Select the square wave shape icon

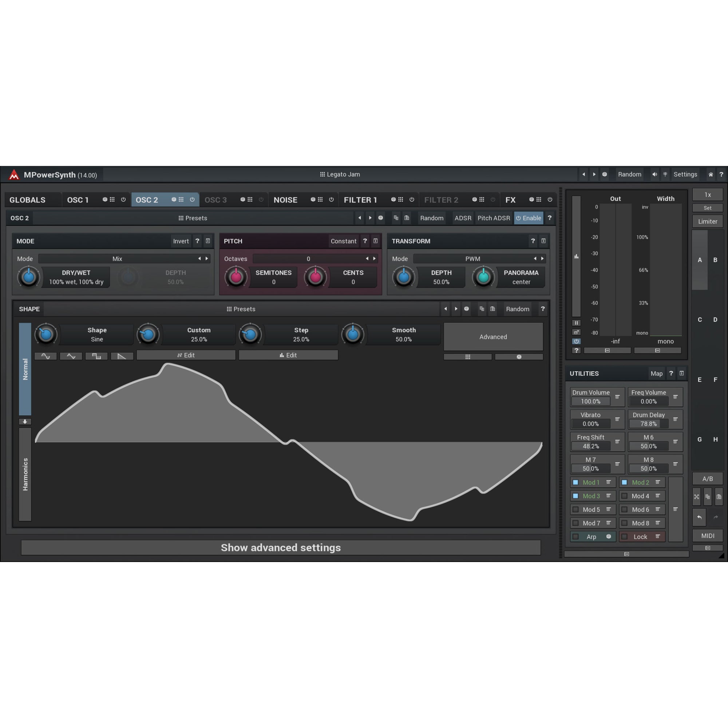[x=96, y=356]
